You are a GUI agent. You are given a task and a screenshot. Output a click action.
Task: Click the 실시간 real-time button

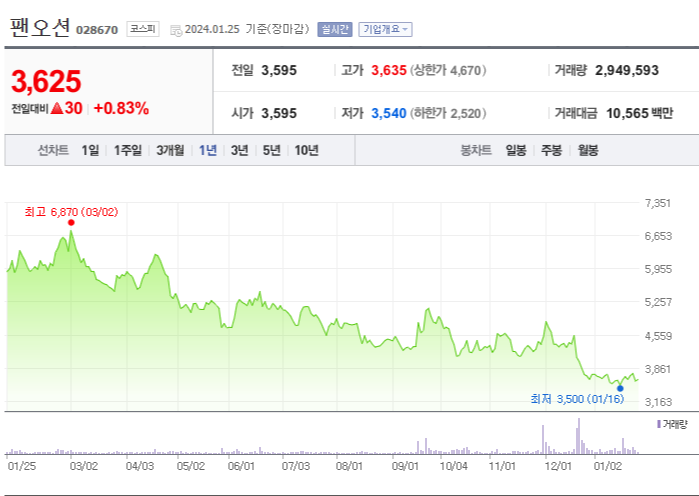coord(335,29)
